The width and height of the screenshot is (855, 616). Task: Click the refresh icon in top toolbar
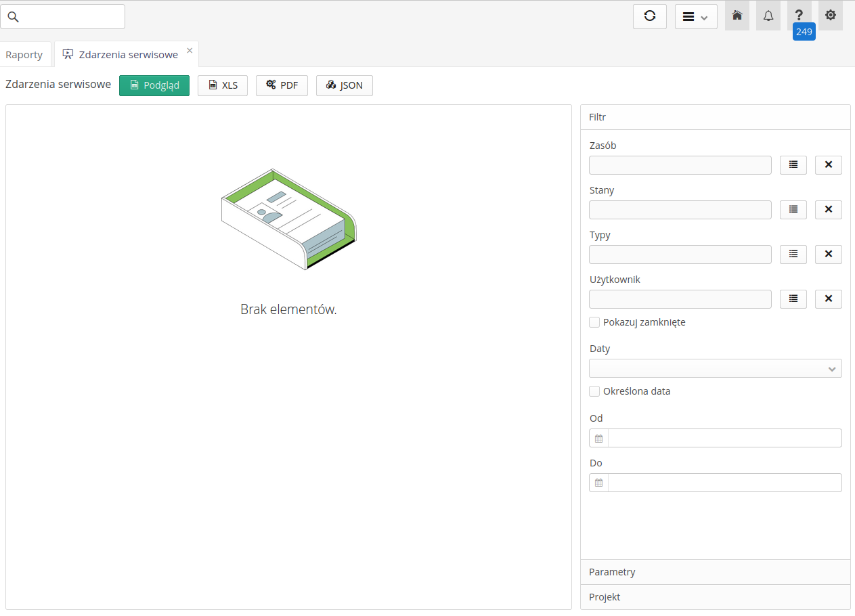pyautogui.click(x=650, y=17)
